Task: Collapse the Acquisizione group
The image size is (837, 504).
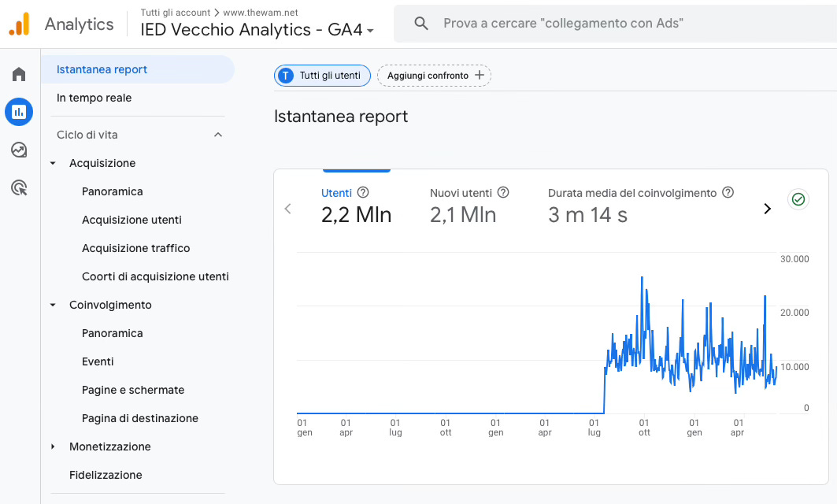Action: tap(53, 163)
